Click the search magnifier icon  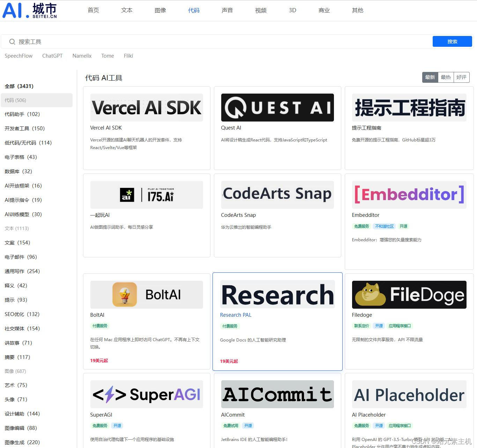pyautogui.click(x=12, y=42)
